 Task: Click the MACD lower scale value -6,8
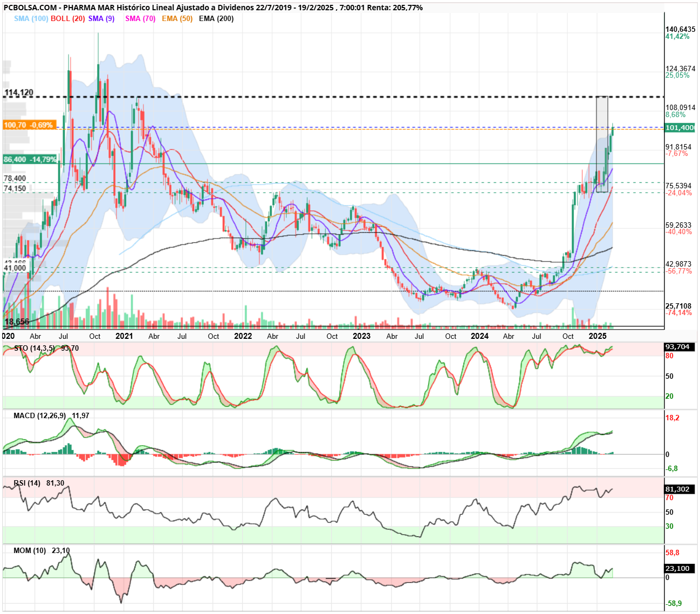(672, 469)
